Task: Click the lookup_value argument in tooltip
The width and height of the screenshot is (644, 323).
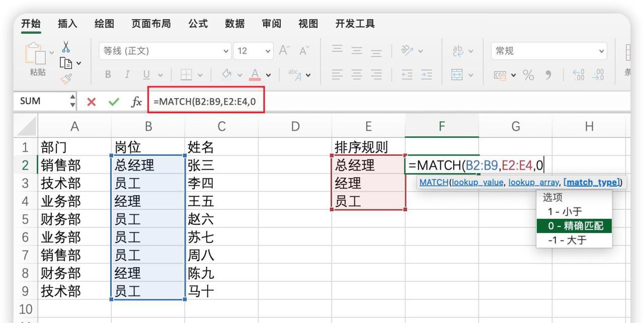Action: click(x=477, y=182)
